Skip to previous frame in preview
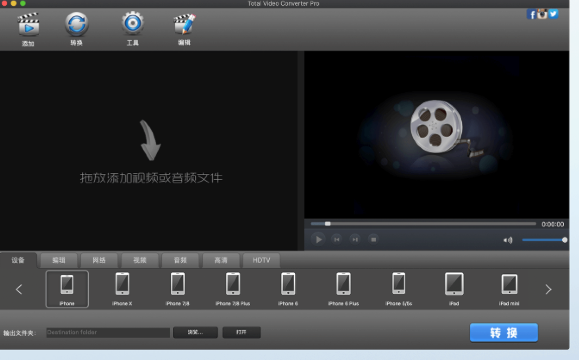Image resolution: width=579 pixels, height=360 pixels. click(x=336, y=240)
